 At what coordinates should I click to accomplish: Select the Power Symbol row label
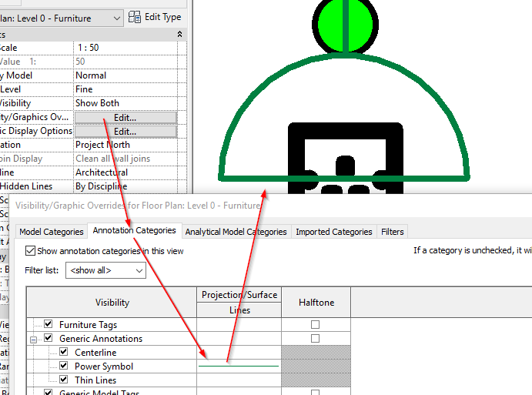pyautogui.click(x=104, y=367)
